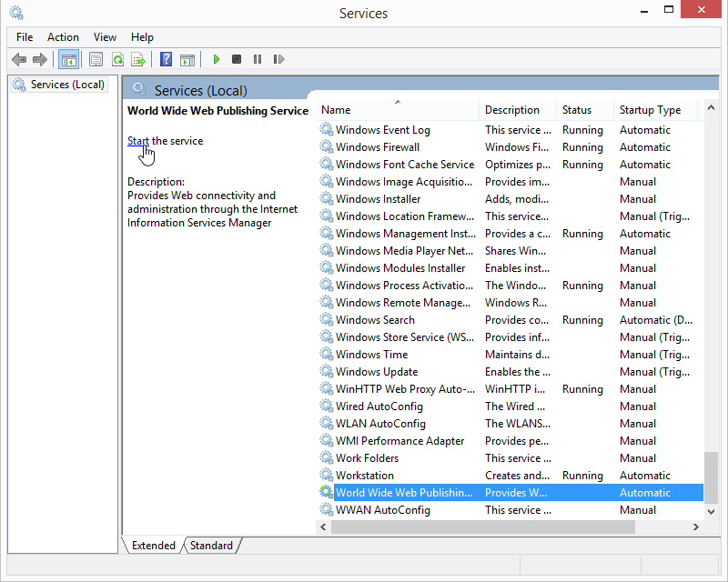Start the service using the green play icon
The width and height of the screenshot is (728, 582).
click(x=216, y=59)
